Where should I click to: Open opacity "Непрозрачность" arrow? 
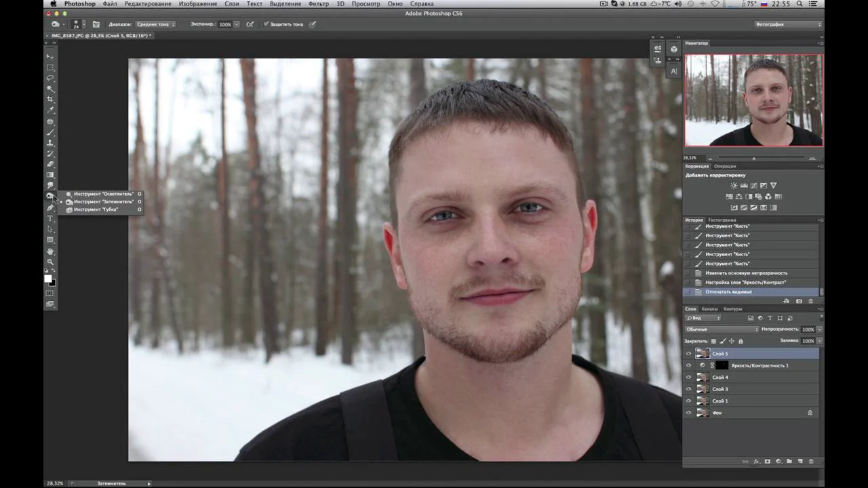click(819, 329)
